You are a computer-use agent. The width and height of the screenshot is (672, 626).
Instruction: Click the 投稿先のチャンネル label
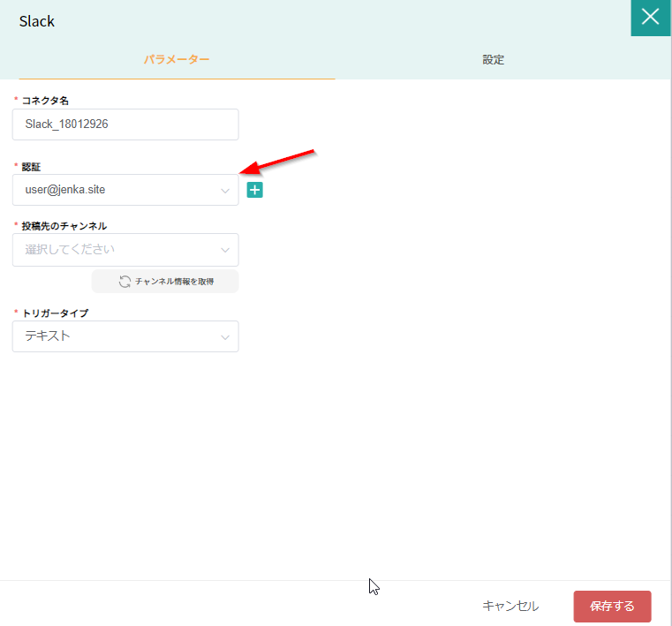(x=64, y=226)
